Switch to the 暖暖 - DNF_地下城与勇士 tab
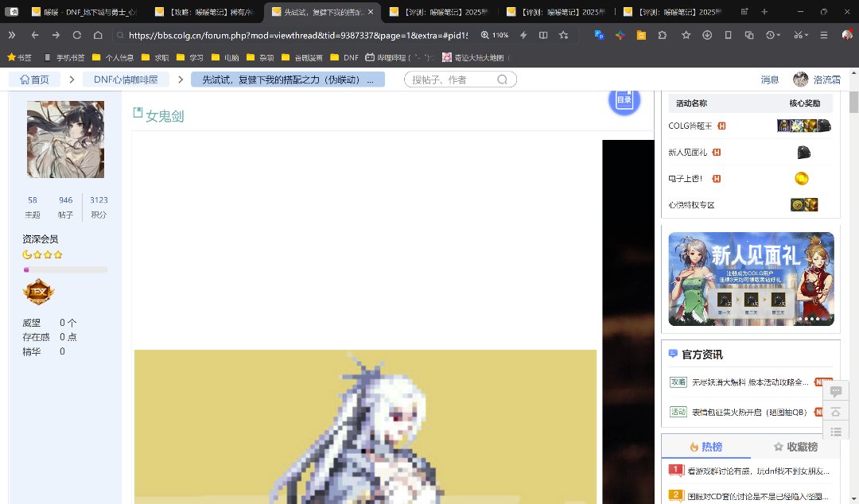Viewport: 859px width, 504px height. 85,11
